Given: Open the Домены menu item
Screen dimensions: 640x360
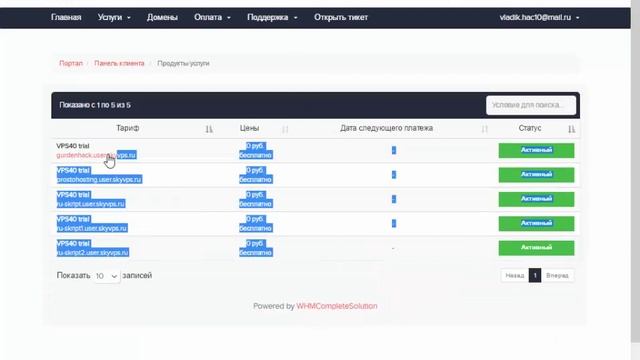Looking at the screenshot, I should tap(162, 18).
